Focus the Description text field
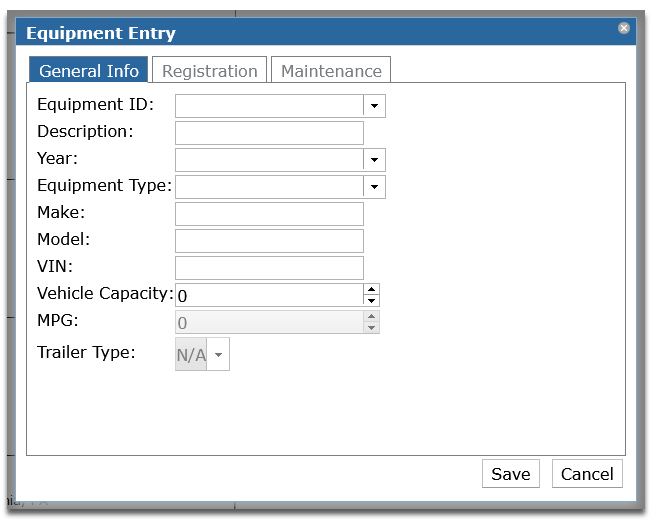The image size is (655, 522). tap(269, 133)
